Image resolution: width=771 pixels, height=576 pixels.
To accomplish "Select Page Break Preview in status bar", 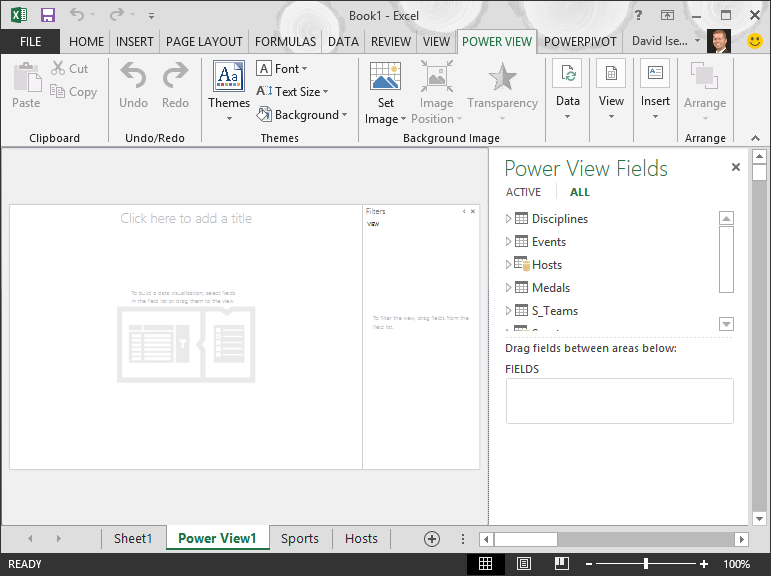I will coord(562,564).
